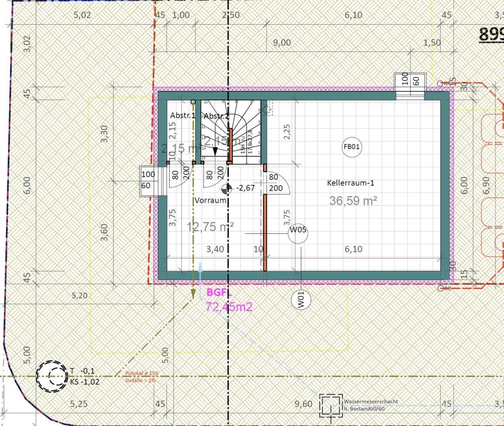The width and height of the screenshot is (504, 426).
Task: Select the Wassermesserschacht square symbol
Action: pyautogui.click(x=331, y=405)
